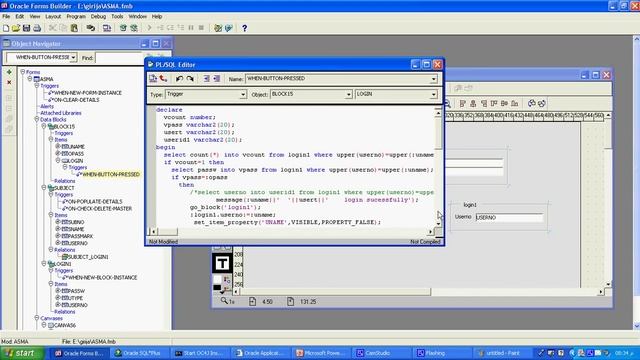The image size is (640, 360).
Task: Save the form with the diskette icon
Action: (x=27, y=28)
